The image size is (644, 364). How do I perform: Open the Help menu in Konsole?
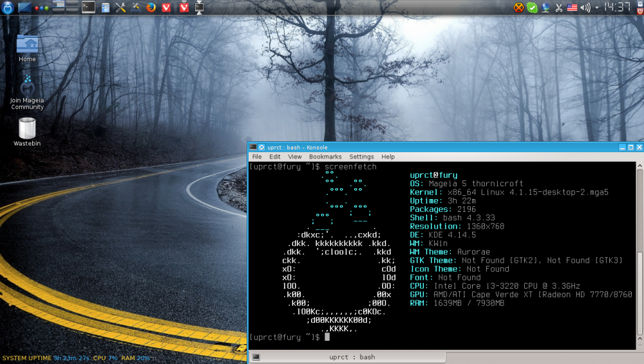tap(388, 157)
